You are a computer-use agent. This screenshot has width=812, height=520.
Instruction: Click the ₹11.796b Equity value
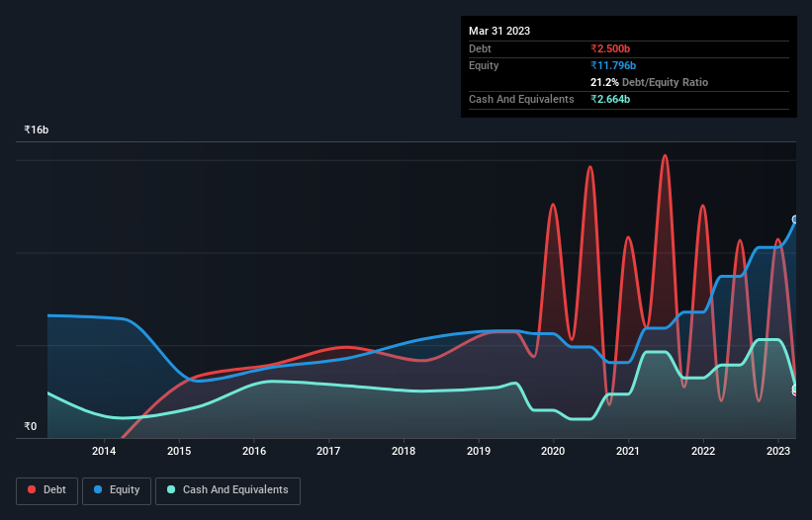(x=613, y=65)
